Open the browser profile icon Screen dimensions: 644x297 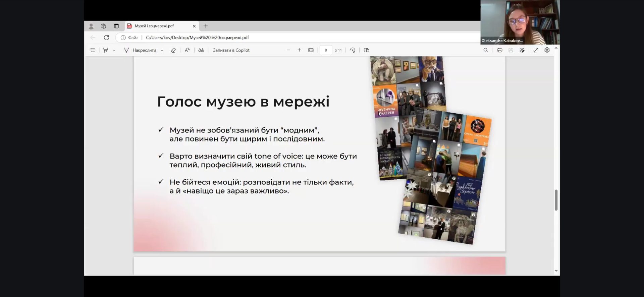91,26
